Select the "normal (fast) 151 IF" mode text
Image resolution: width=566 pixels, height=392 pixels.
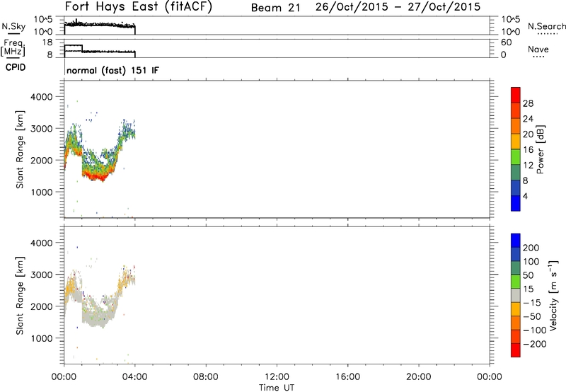pos(112,70)
